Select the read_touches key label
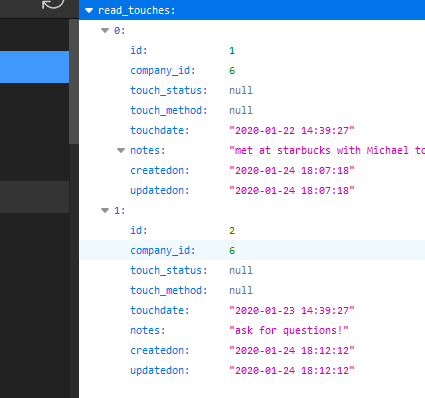 coord(136,10)
